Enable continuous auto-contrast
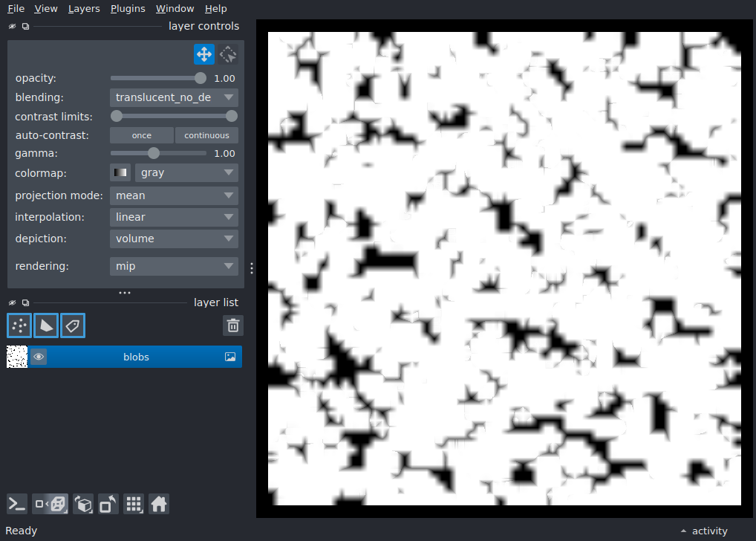The width and height of the screenshot is (756, 541). point(206,135)
